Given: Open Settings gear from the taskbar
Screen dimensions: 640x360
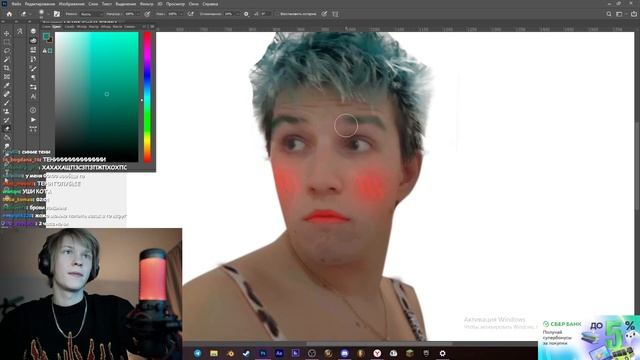Looking at the screenshot, I should pos(442,353).
